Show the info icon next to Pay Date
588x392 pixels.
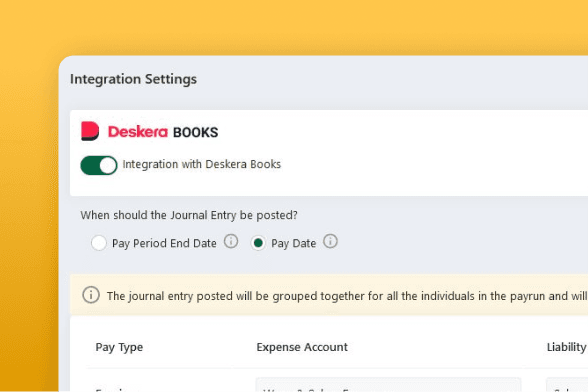330,241
